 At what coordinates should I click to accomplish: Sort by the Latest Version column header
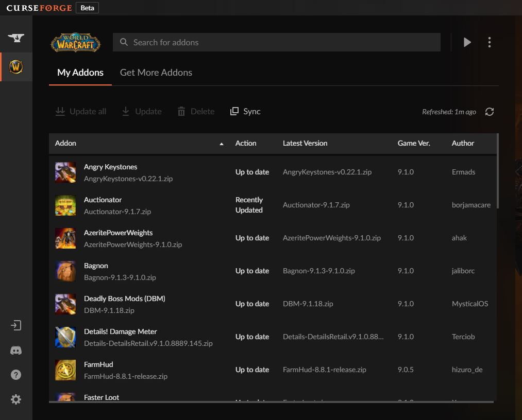pyautogui.click(x=305, y=143)
